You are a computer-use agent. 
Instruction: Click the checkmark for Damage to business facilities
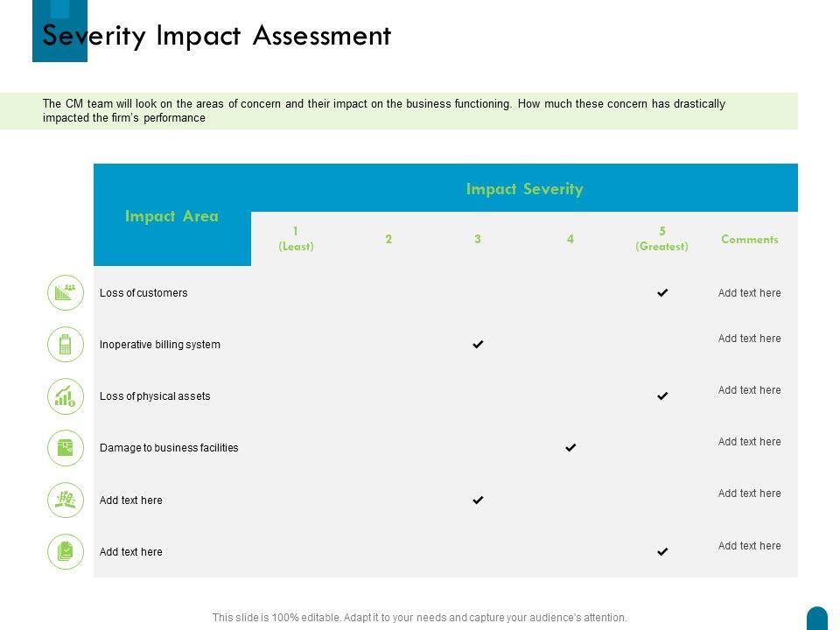click(570, 448)
